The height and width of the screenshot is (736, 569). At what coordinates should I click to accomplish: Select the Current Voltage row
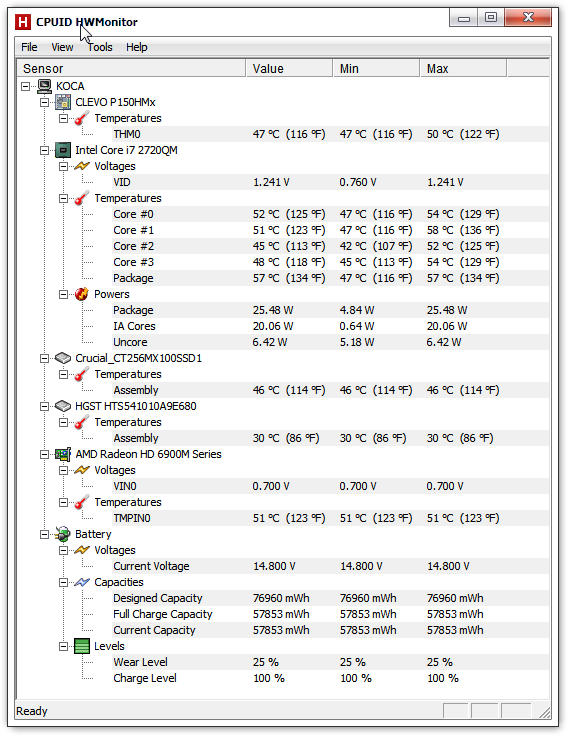point(331,566)
